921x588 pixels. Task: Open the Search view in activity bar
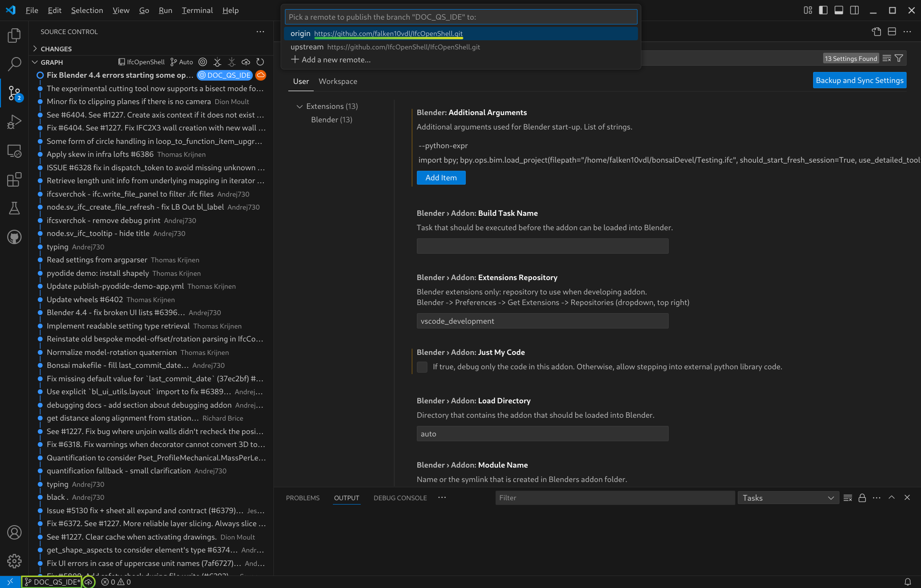[x=14, y=64]
